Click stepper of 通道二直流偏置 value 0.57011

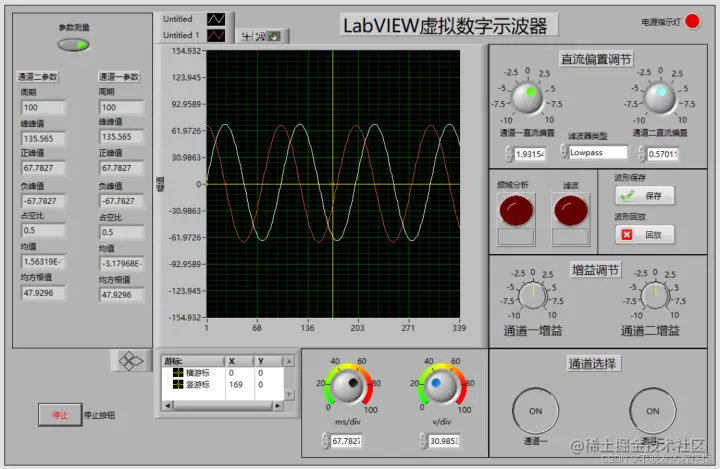tap(641, 154)
